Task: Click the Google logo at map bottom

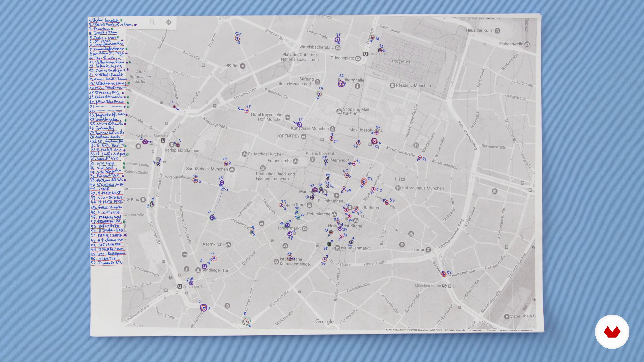Action: [x=324, y=322]
